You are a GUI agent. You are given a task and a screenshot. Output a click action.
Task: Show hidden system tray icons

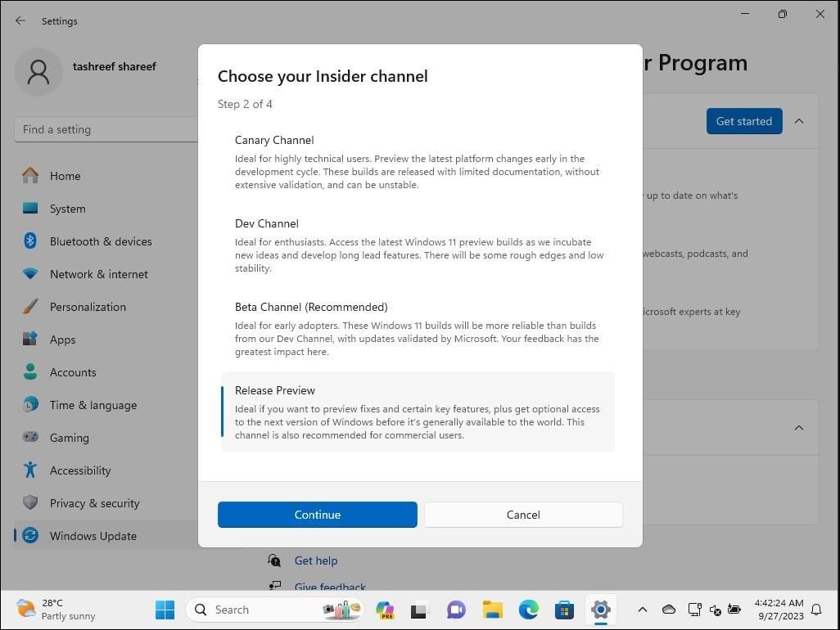[643, 610]
